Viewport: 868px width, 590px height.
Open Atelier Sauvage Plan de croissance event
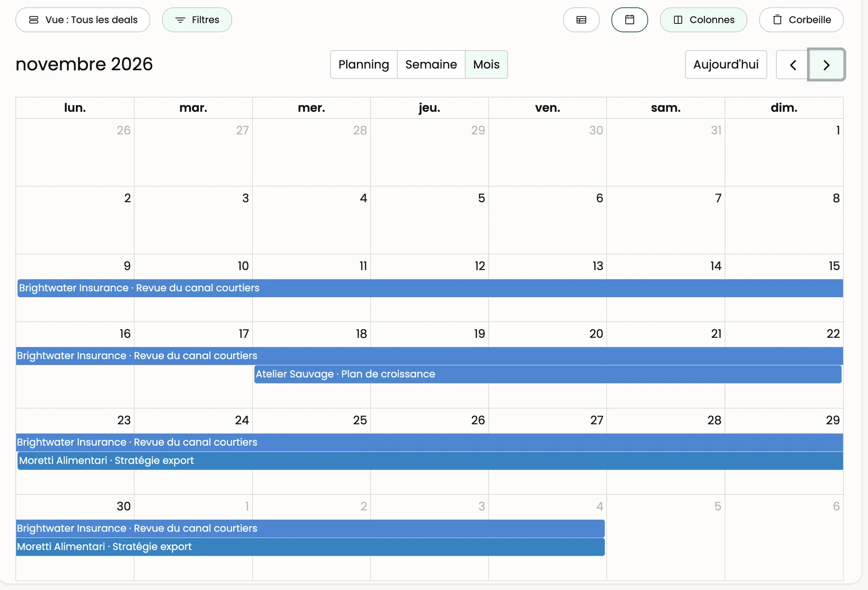click(548, 374)
